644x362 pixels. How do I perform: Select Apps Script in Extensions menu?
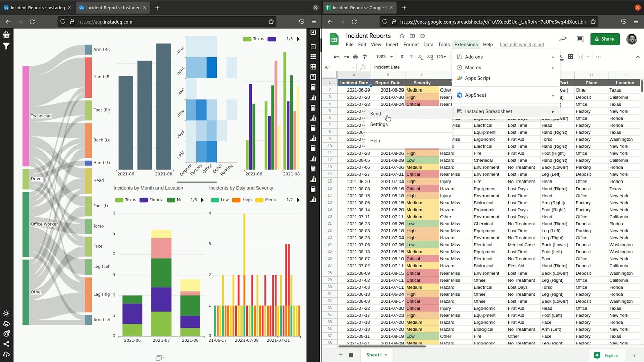pyautogui.click(x=506, y=78)
